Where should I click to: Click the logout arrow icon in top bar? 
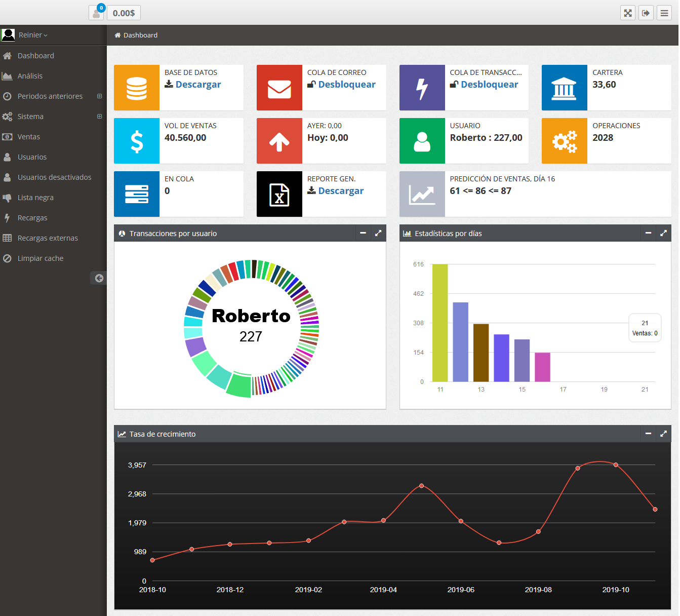pos(646,13)
